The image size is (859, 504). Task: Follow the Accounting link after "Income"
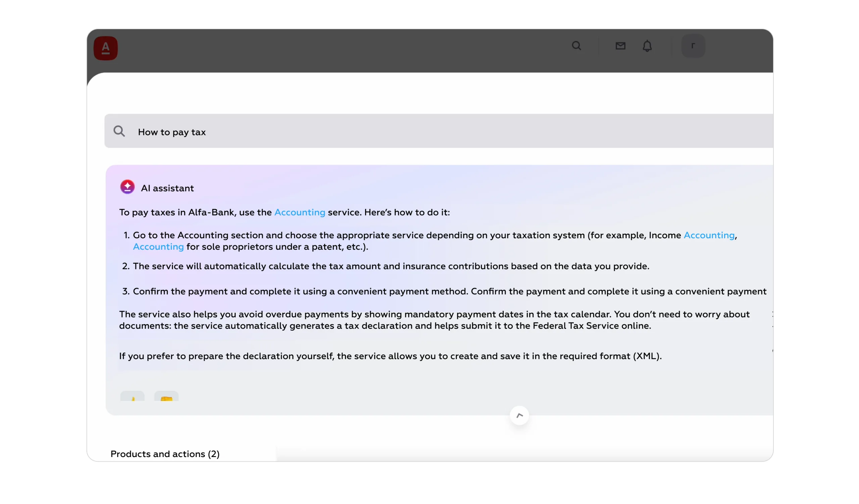[x=709, y=235]
